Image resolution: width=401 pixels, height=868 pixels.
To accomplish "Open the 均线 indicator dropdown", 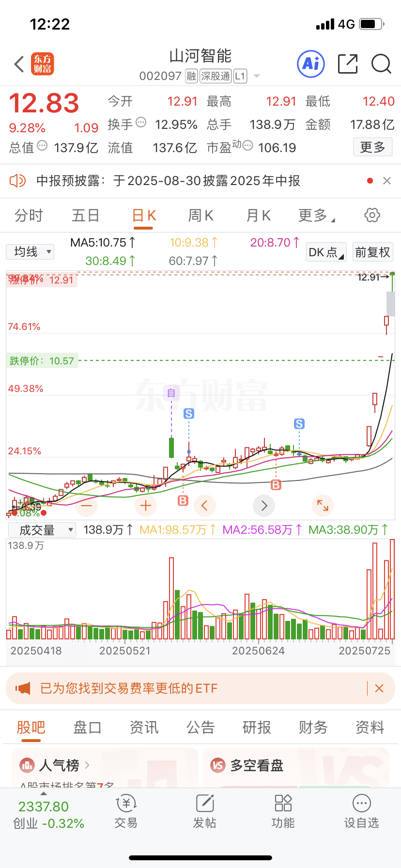I will pos(30,252).
